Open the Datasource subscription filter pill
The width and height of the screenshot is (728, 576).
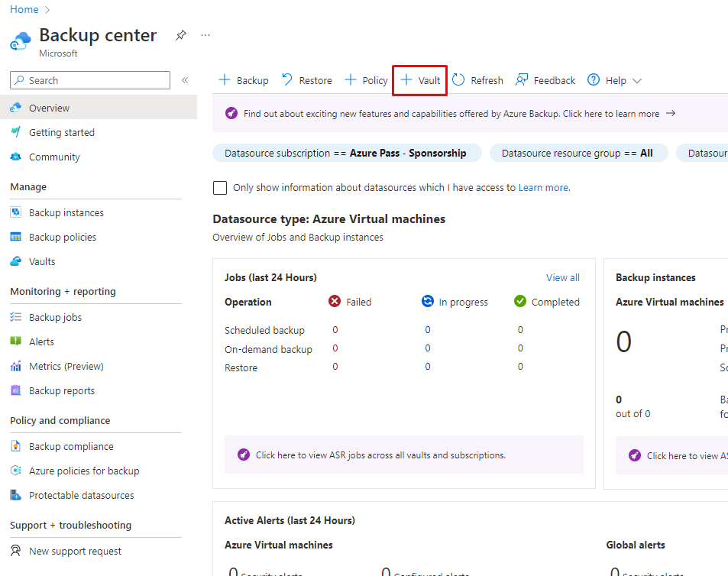point(347,153)
